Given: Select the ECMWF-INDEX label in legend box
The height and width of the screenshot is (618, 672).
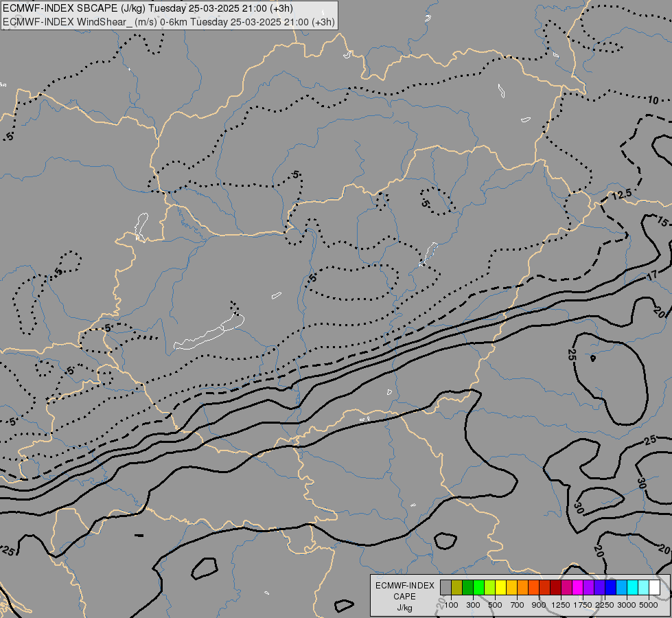Looking at the screenshot, I should [405, 586].
